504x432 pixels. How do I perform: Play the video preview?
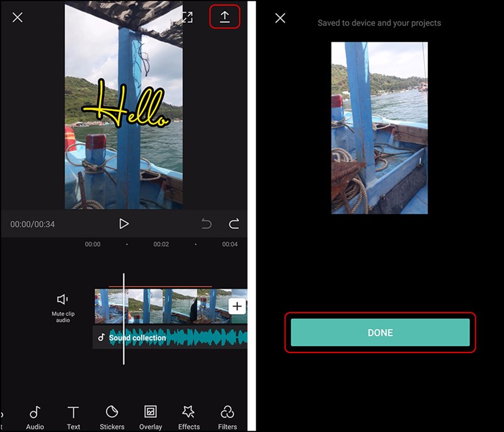124,224
